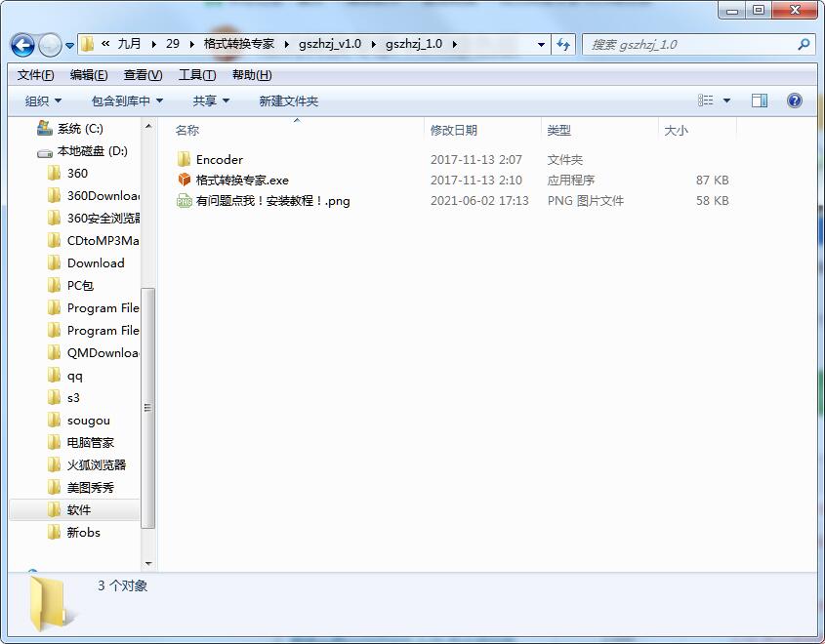825x644 pixels.
Task: Click the Refresh button beside address bar
Action: click(x=563, y=45)
